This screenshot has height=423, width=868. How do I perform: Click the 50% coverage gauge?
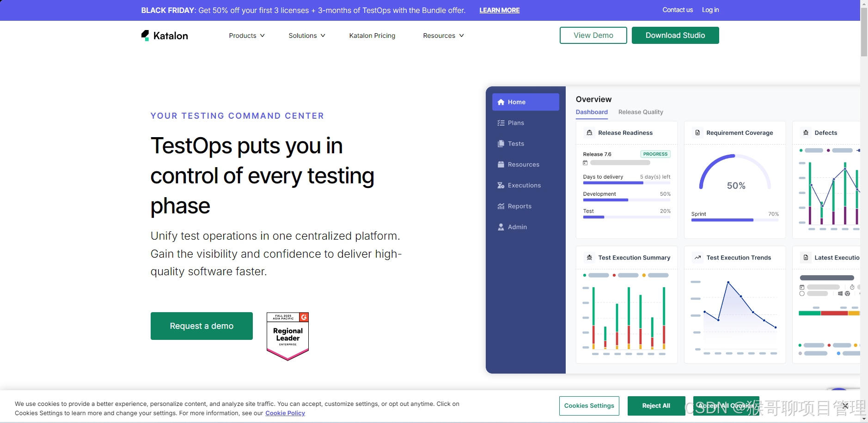(735, 173)
